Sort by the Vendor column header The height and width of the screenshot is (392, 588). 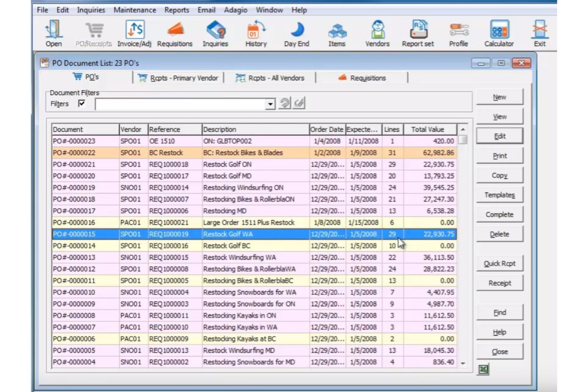[133, 129]
